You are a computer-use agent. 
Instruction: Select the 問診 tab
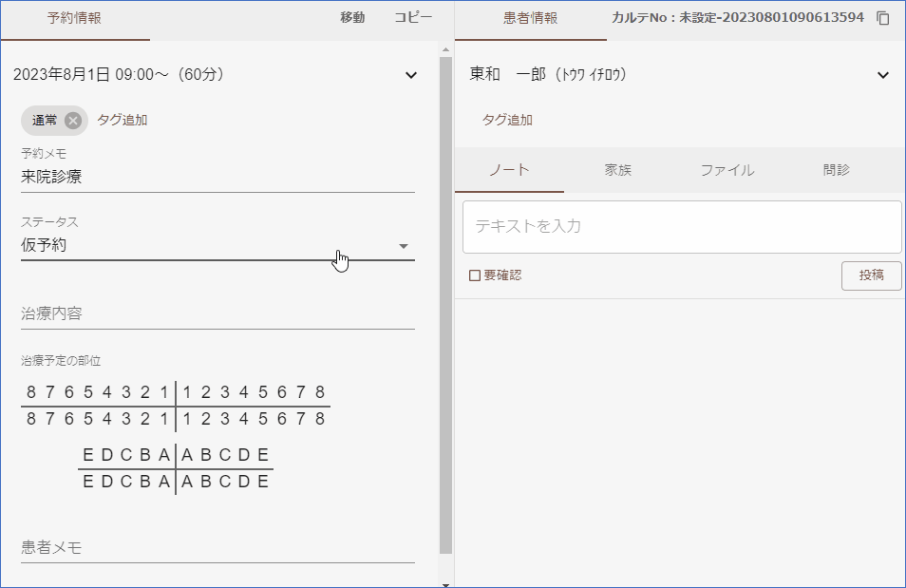click(x=836, y=170)
